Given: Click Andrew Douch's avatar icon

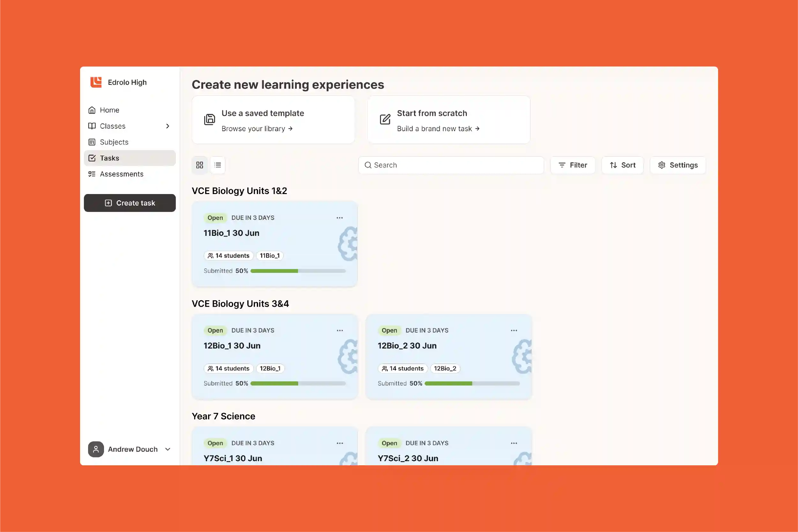Looking at the screenshot, I should point(96,449).
